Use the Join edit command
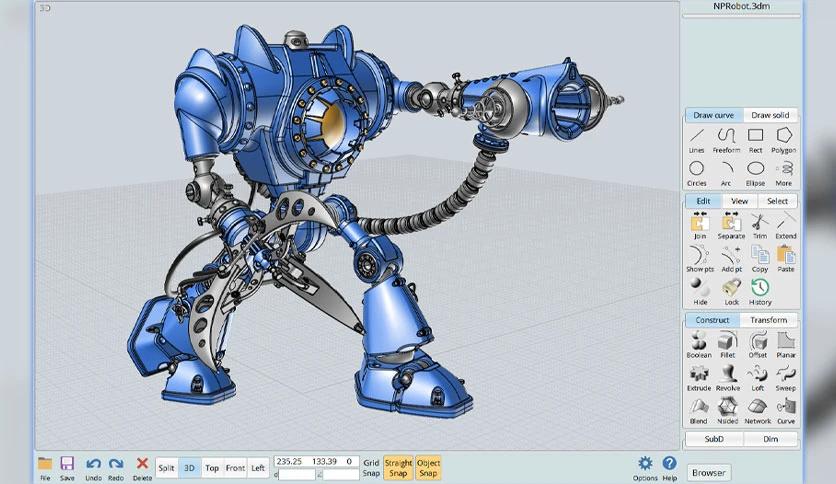The height and width of the screenshot is (484, 836). tap(700, 225)
